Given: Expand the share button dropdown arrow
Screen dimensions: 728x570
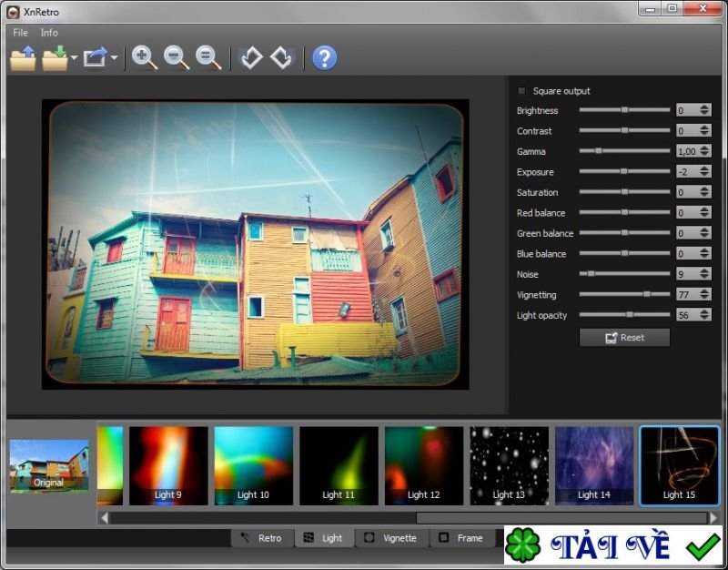Looking at the screenshot, I should (114, 59).
